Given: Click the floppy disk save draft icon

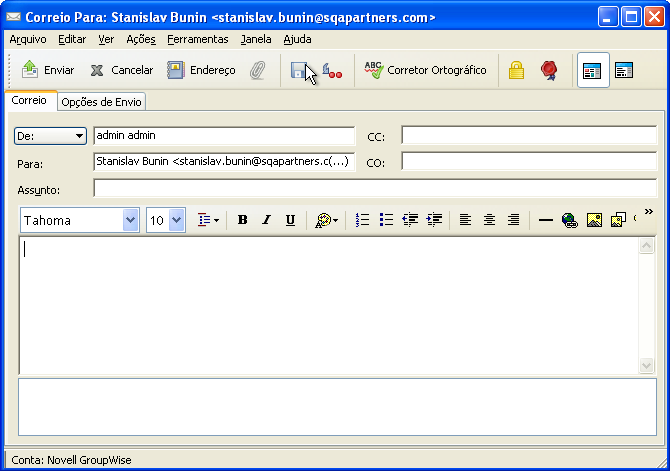Looking at the screenshot, I should point(299,70).
